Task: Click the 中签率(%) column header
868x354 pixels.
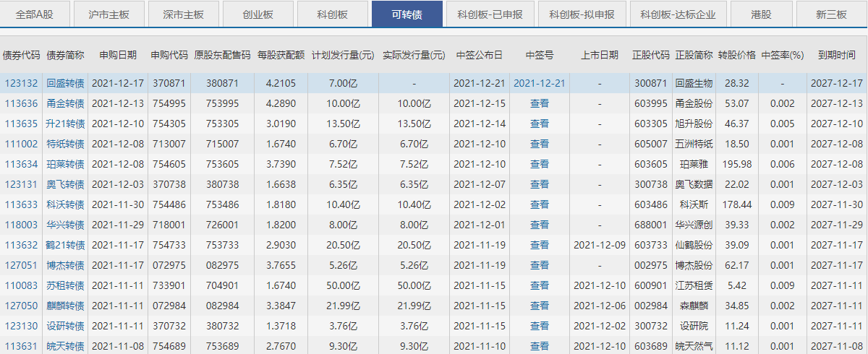Action: pos(782,55)
